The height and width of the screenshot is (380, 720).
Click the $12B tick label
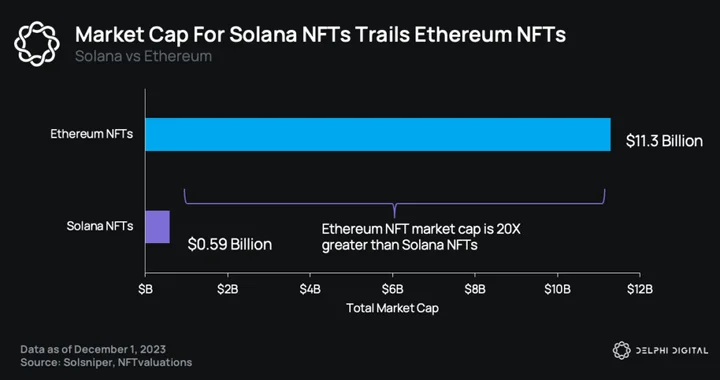pyautogui.click(x=640, y=290)
